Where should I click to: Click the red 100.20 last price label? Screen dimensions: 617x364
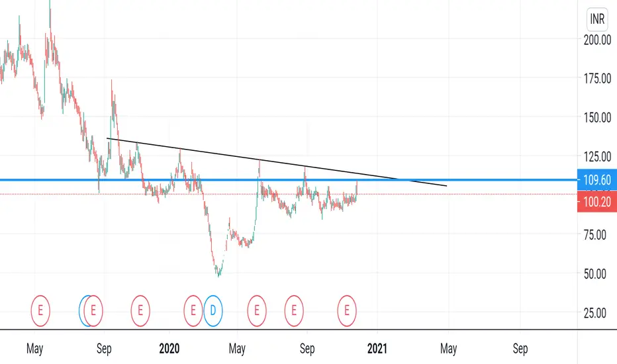(597, 202)
